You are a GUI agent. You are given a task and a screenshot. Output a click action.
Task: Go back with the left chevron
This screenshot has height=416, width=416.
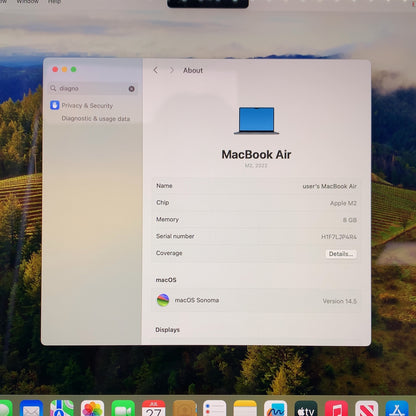(x=156, y=70)
